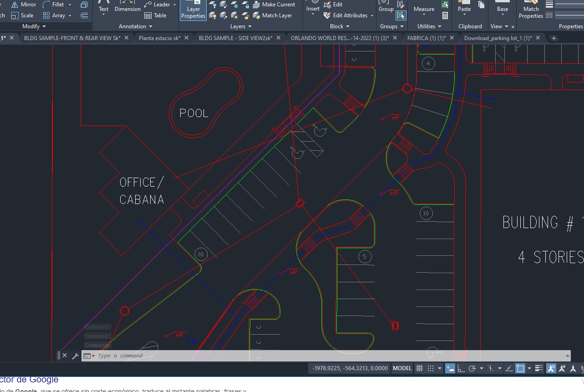Close the Download_parking lot_1 tab
This screenshot has height=392, width=584.
[x=538, y=38]
